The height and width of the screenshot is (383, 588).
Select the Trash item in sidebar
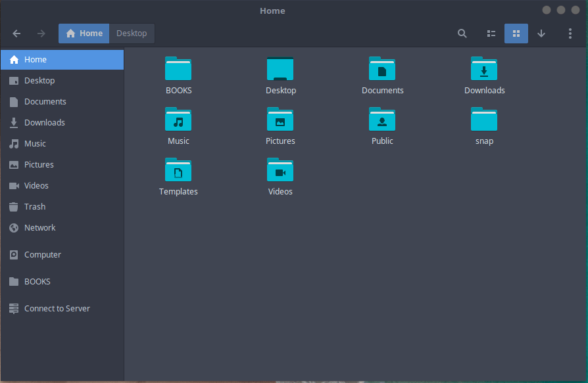[34, 206]
